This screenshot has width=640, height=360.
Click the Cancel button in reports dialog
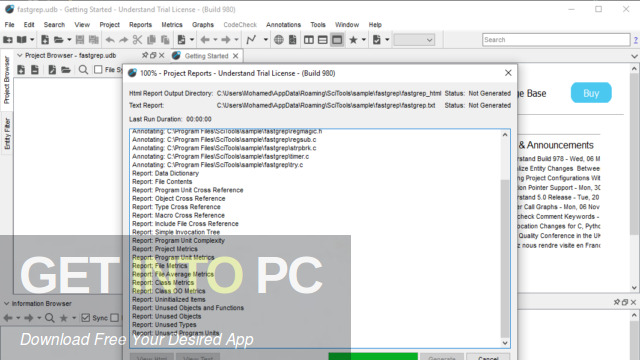point(488,357)
